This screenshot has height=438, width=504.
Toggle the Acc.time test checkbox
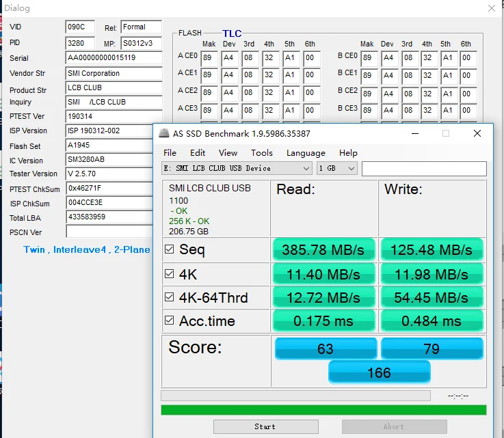click(x=169, y=320)
